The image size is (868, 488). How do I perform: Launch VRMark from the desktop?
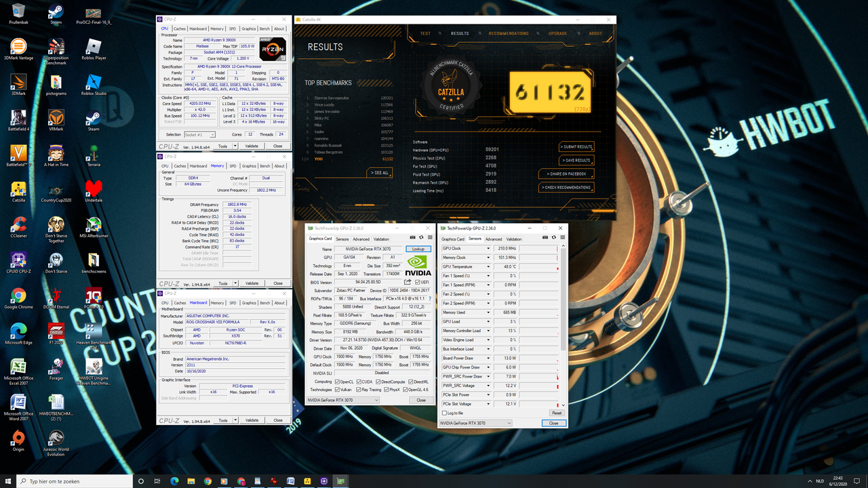(56, 120)
